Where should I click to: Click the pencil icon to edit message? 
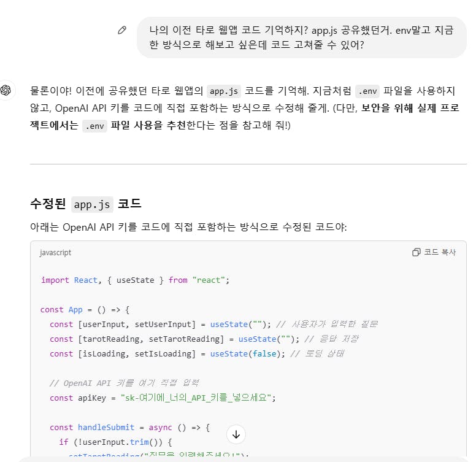point(122,30)
